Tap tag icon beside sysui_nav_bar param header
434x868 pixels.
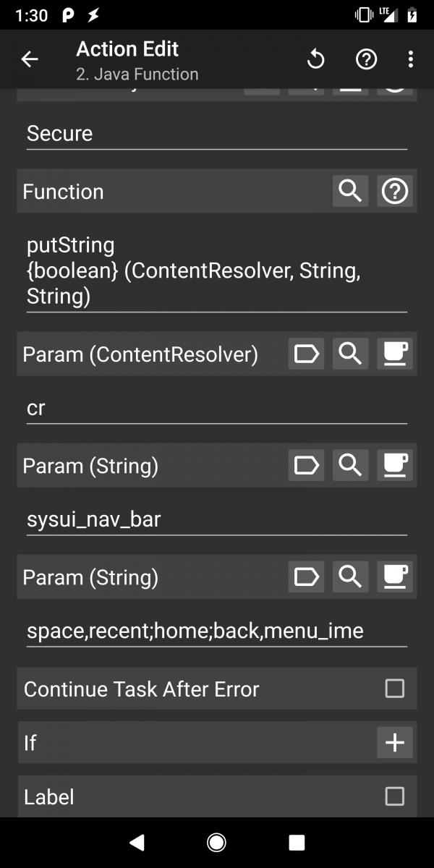[x=306, y=466]
